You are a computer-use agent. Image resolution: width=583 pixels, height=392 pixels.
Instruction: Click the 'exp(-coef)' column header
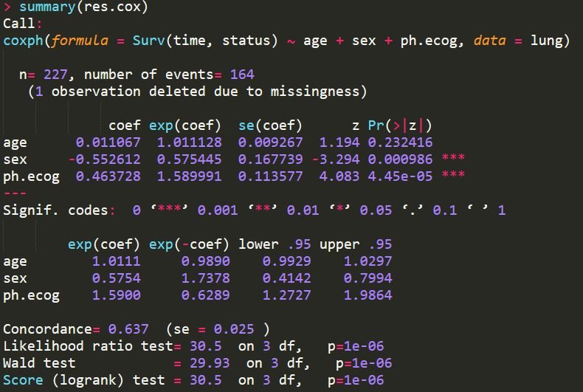(x=189, y=244)
